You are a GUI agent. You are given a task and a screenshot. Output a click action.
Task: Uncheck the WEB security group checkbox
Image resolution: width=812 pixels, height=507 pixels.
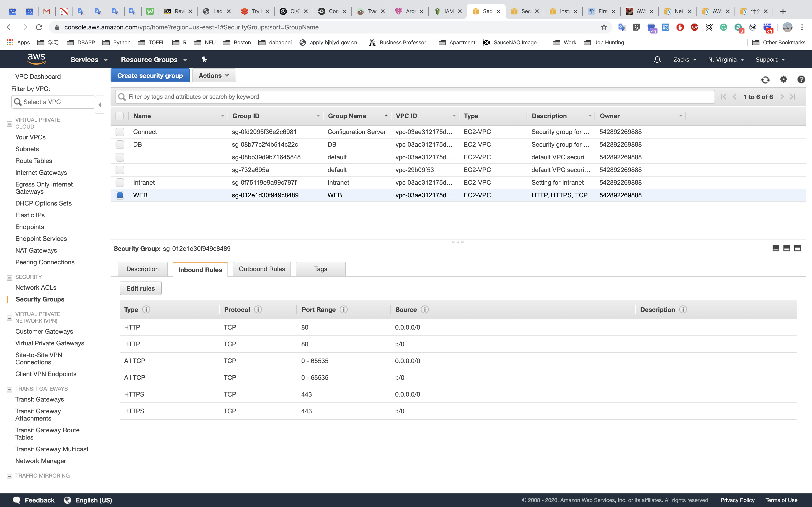pyautogui.click(x=120, y=195)
